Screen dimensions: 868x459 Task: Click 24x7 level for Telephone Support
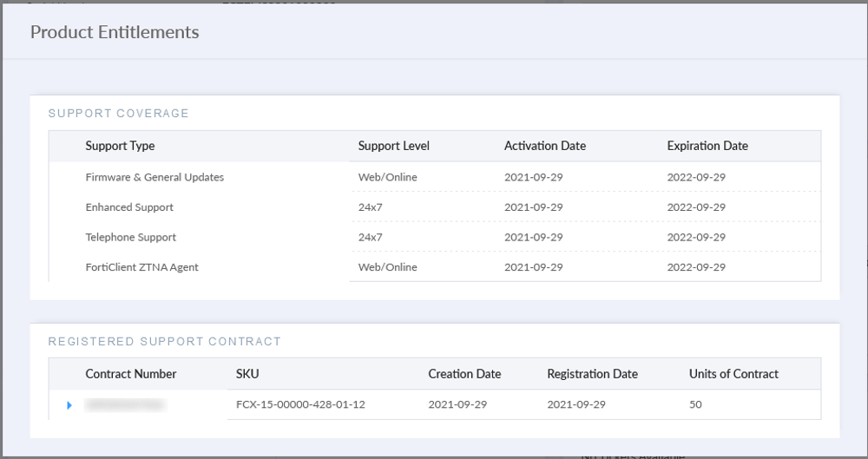coord(371,237)
